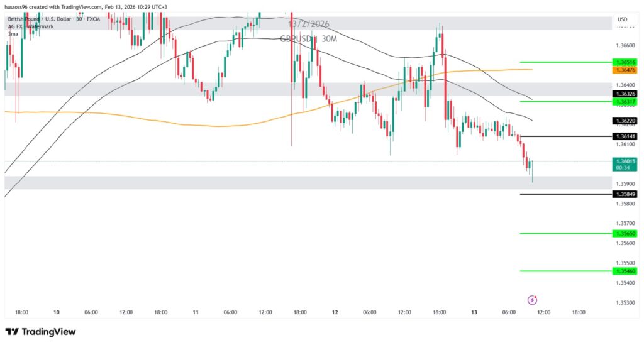Click the AG FX Watermark indicator legend
Image resolution: width=644 pixels, height=345 pixels.
(x=31, y=26)
